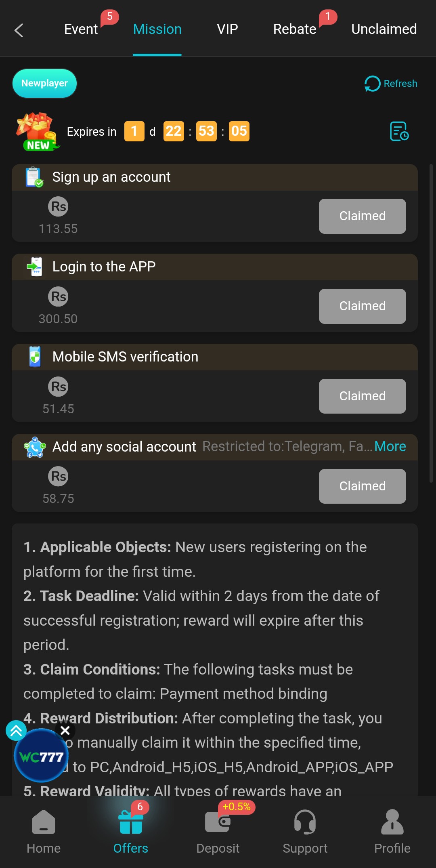Switch to the Event tab
The height and width of the screenshot is (868, 436).
(81, 29)
